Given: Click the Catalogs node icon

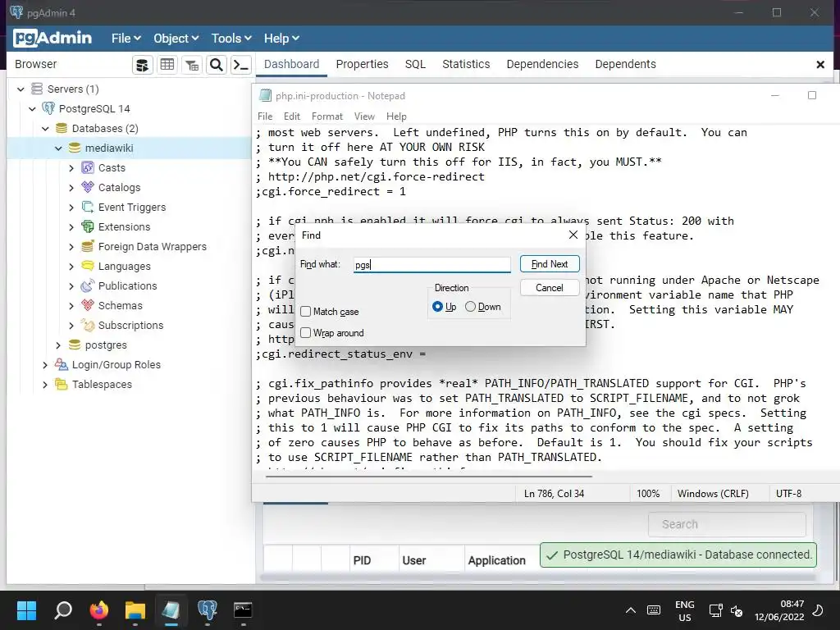Looking at the screenshot, I should 87,187.
